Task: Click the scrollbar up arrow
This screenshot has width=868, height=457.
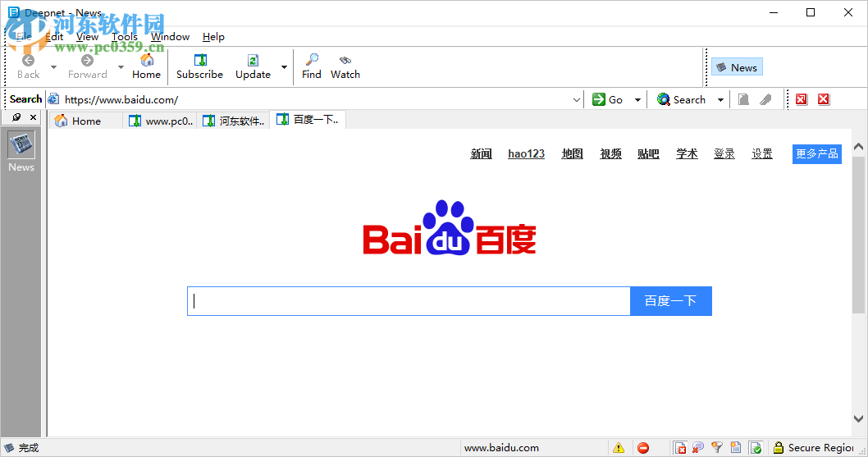Action: click(x=859, y=147)
